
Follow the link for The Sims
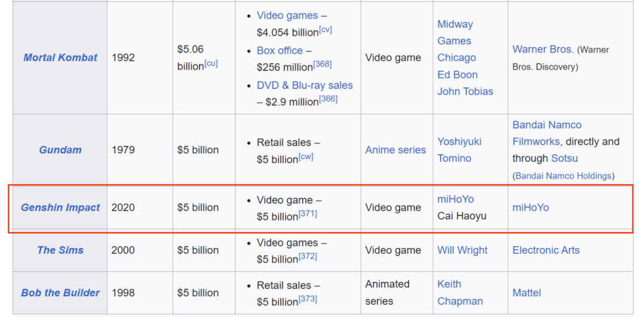click(60, 250)
